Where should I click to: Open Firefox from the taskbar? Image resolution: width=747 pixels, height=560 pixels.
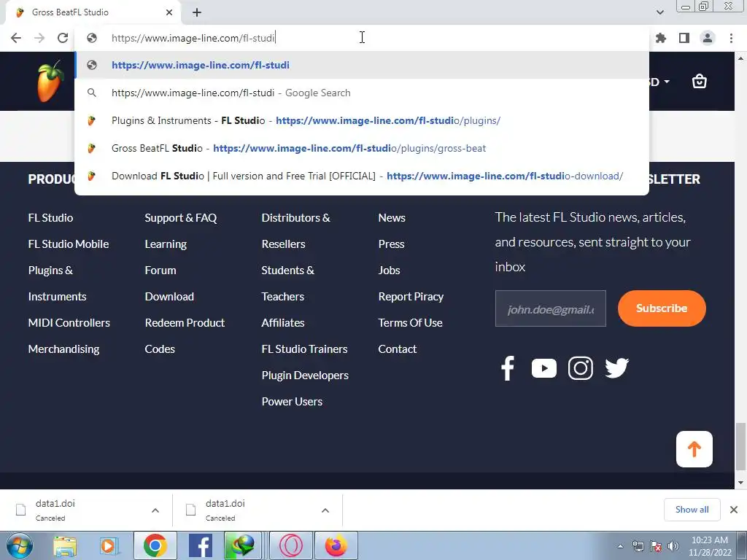pos(336,545)
